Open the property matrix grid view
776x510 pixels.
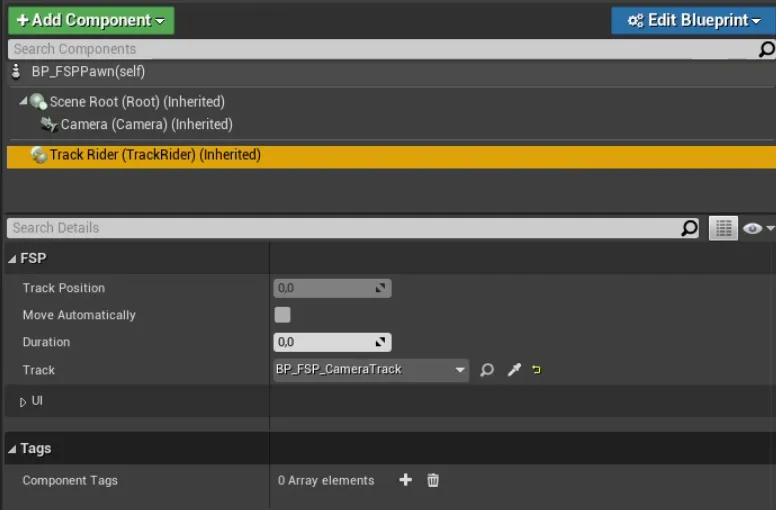click(x=722, y=228)
